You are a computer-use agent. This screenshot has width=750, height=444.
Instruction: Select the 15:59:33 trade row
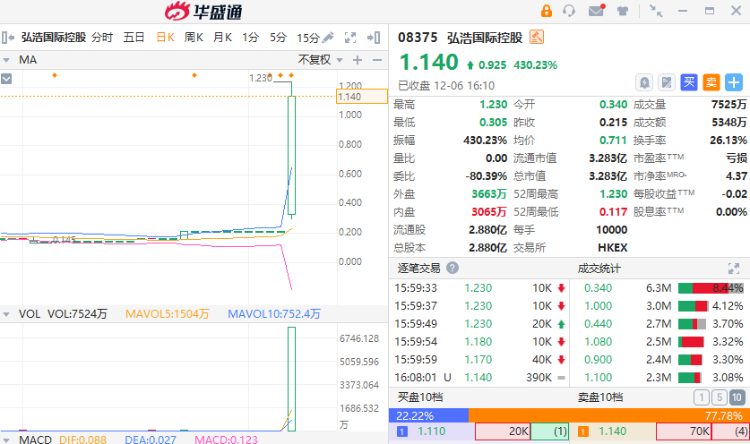point(480,288)
